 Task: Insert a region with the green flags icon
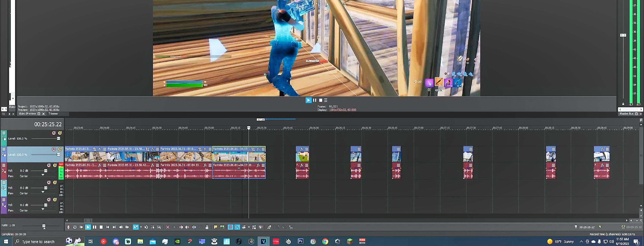pyautogui.click(x=222, y=227)
